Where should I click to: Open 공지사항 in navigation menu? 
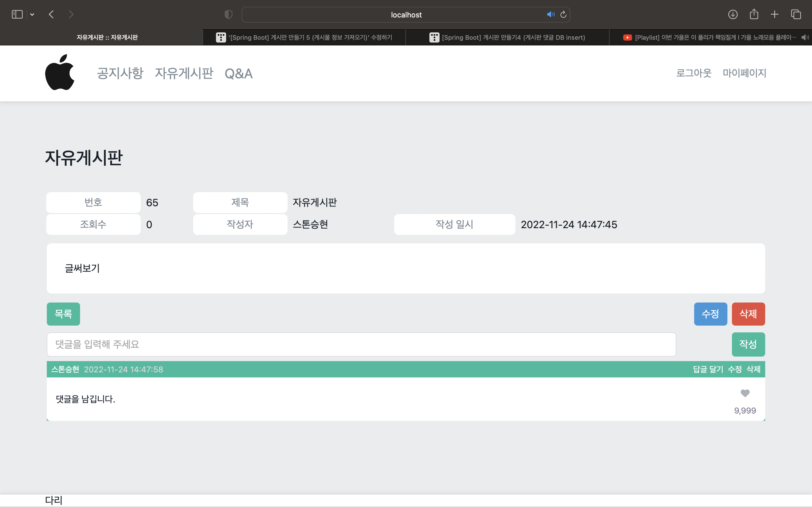120,73
